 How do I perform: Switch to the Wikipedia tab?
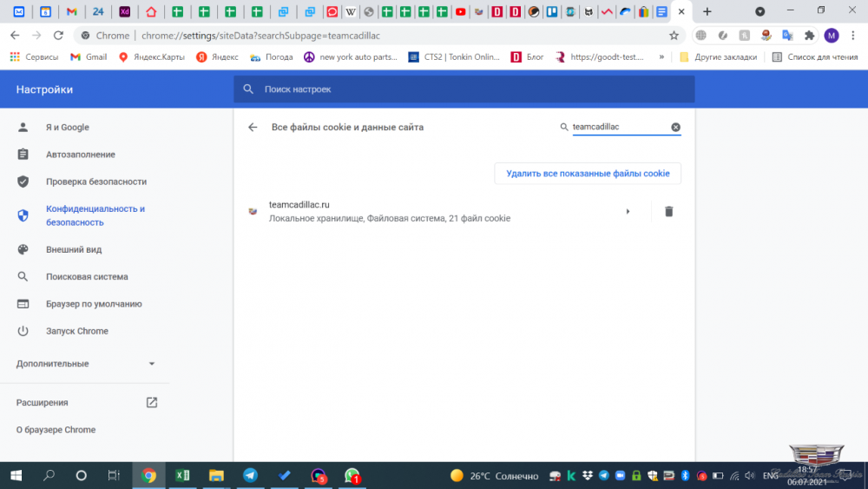[x=351, y=11]
